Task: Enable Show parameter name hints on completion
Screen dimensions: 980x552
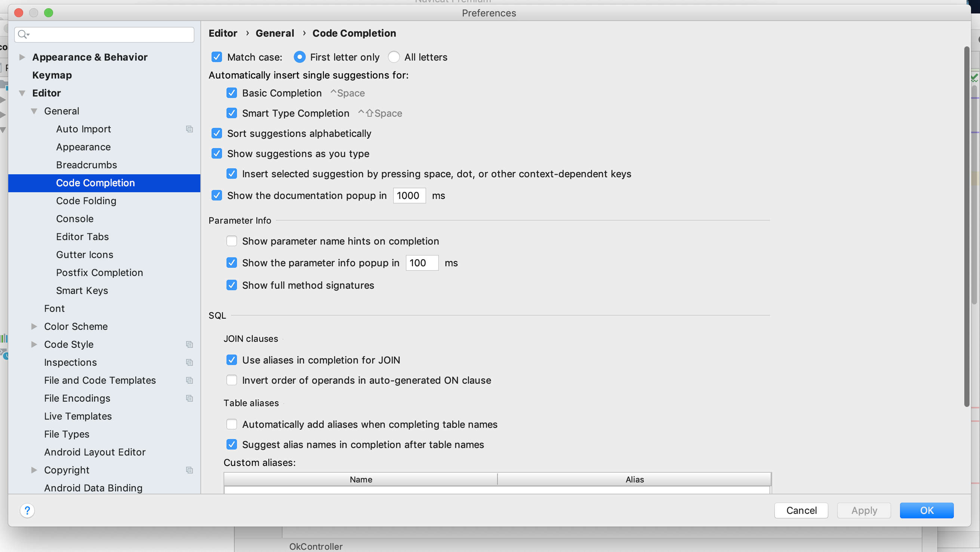Action: click(232, 241)
